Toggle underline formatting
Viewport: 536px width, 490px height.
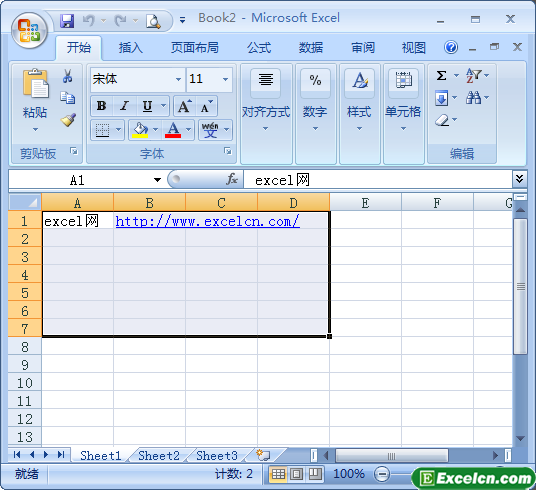[147, 106]
